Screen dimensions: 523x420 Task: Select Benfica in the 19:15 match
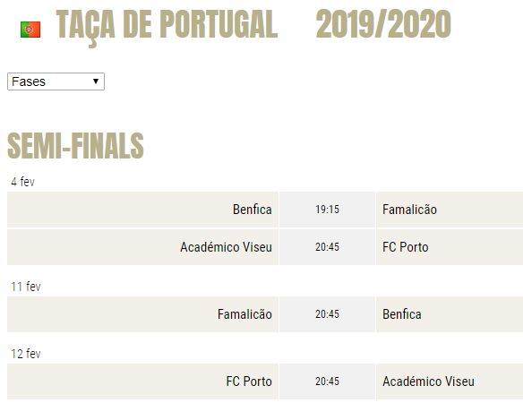click(x=253, y=210)
